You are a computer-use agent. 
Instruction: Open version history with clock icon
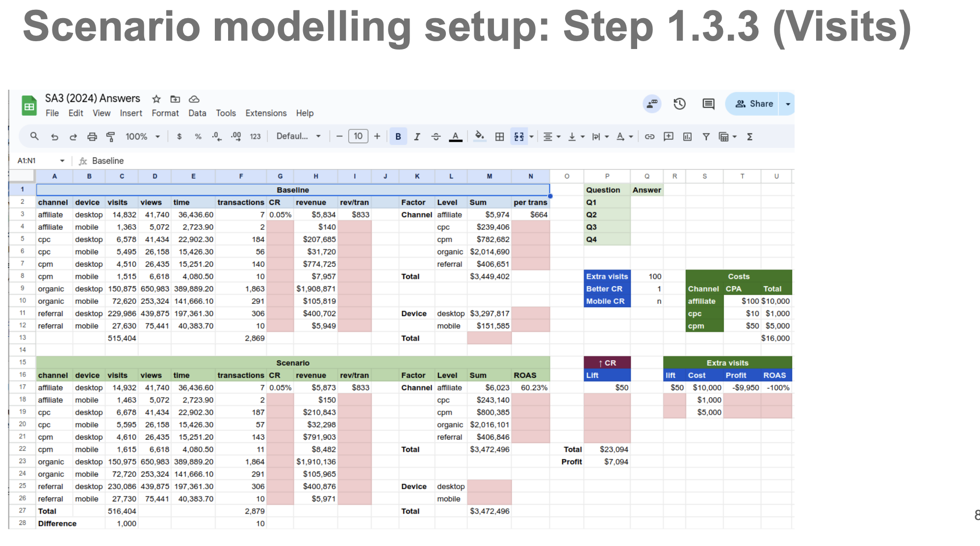click(x=679, y=103)
